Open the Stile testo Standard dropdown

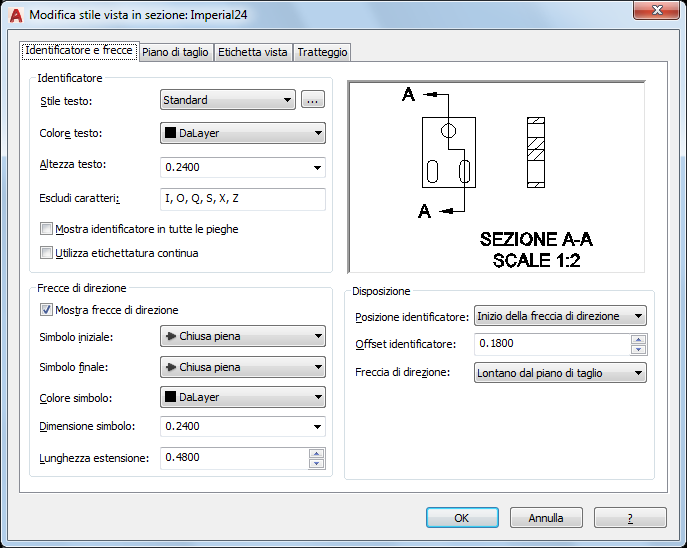click(228, 100)
